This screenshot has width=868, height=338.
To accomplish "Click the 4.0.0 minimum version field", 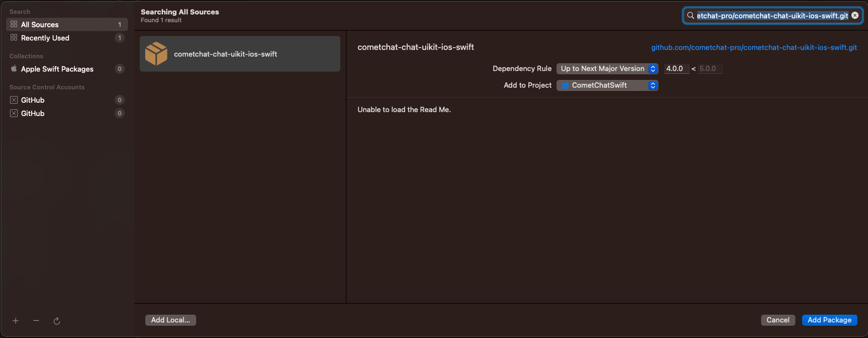I will [x=677, y=69].
